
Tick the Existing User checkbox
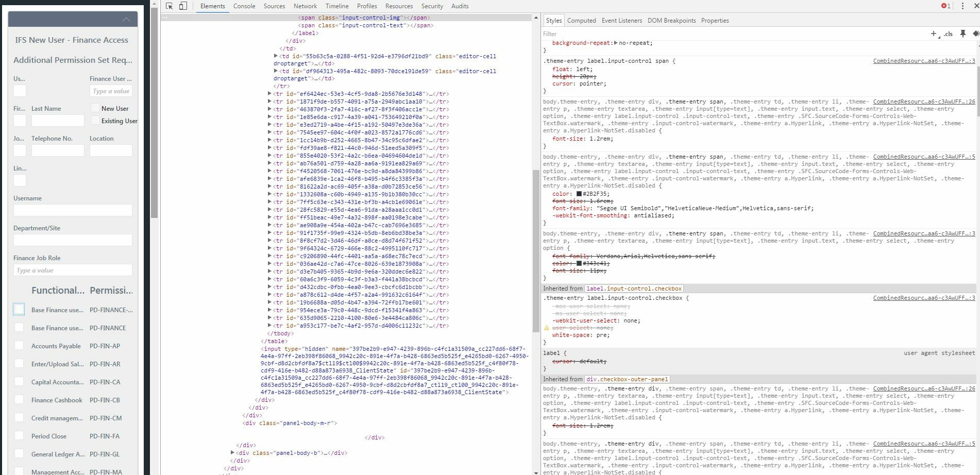pyautogui.click(x=95, y=120)
